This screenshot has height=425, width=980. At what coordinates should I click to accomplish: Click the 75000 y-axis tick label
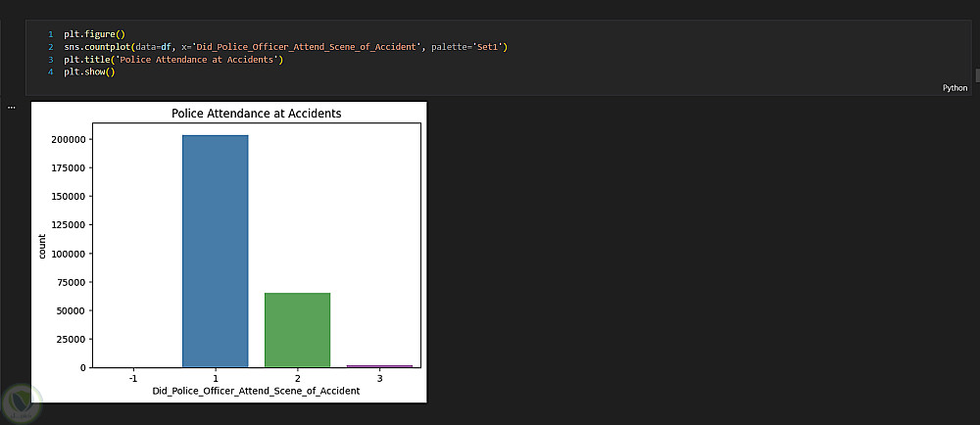[72, 283]
